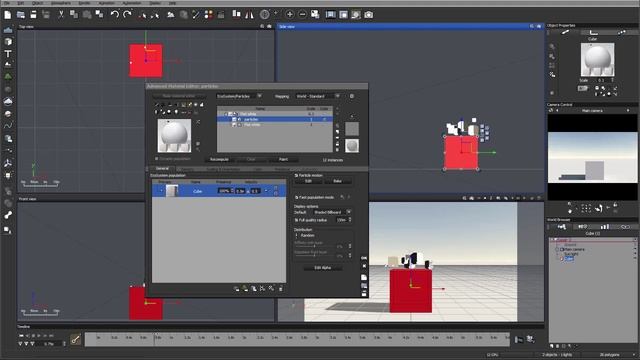640x360 pixels.
Task: Click the Full quality radius value stepper
Action: pyautogui.click(x=350, y=220)
